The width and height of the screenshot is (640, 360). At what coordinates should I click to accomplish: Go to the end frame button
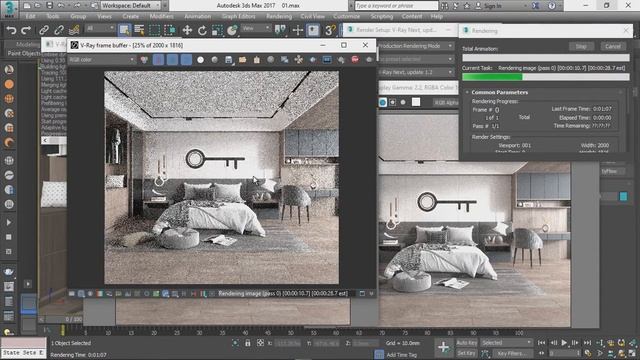[x=587, y=343]
